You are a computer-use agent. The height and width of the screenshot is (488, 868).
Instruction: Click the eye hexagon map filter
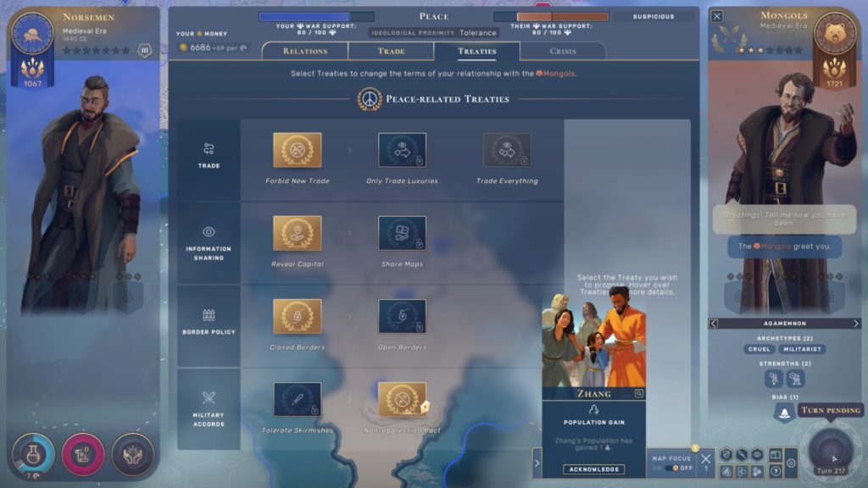click(757, 455)
